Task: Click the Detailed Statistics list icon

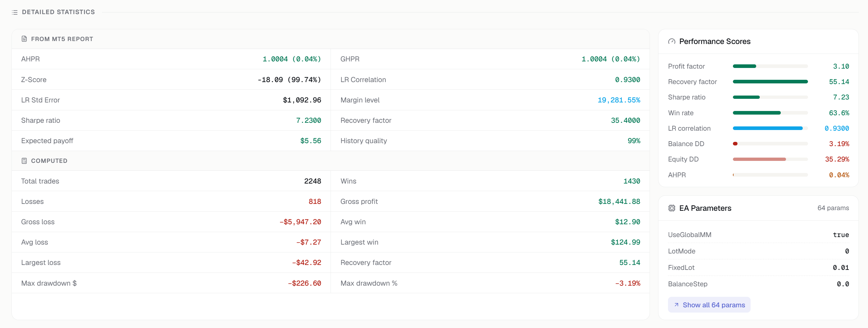Action: 14,12
